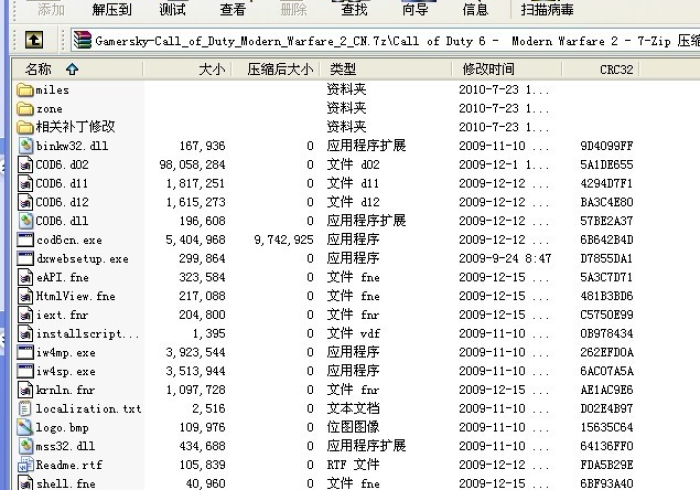Select the shell.fne file icon
The height and width of the screenshot is (490, 700).
(25, 483)
